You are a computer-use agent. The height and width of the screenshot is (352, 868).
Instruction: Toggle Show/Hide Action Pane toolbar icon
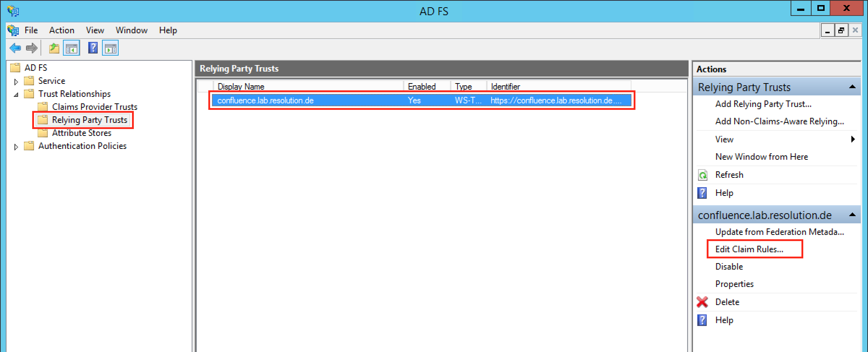[x=110, y=48]
